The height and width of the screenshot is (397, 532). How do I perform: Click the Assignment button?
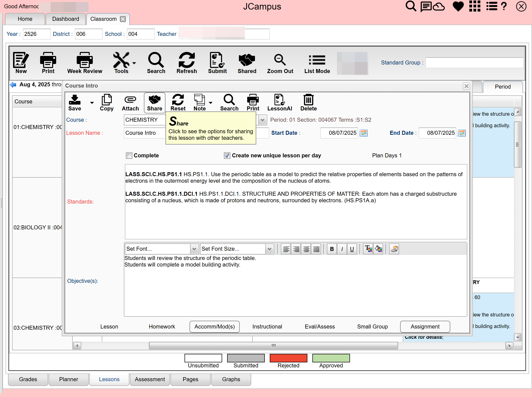coord(425,326)
